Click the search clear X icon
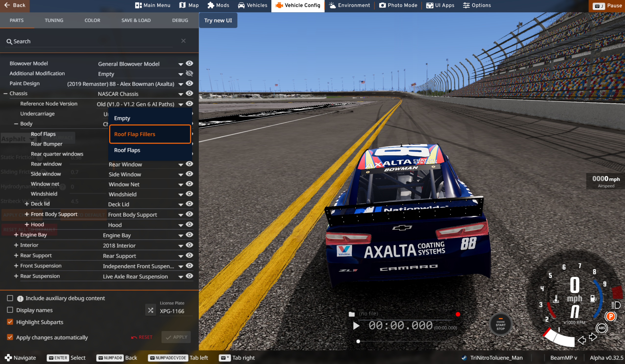 coord(183,41)
